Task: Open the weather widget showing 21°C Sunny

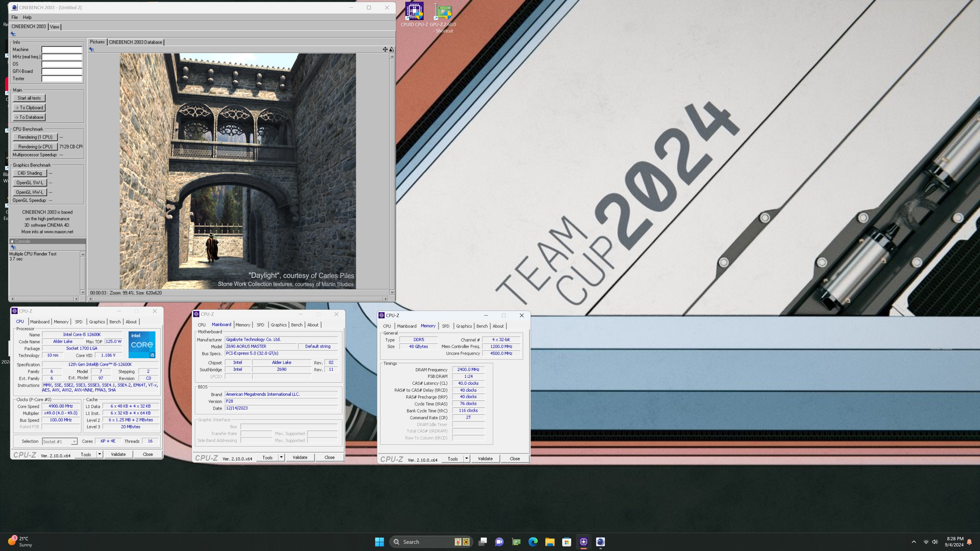Action: [x=20, y=542]
